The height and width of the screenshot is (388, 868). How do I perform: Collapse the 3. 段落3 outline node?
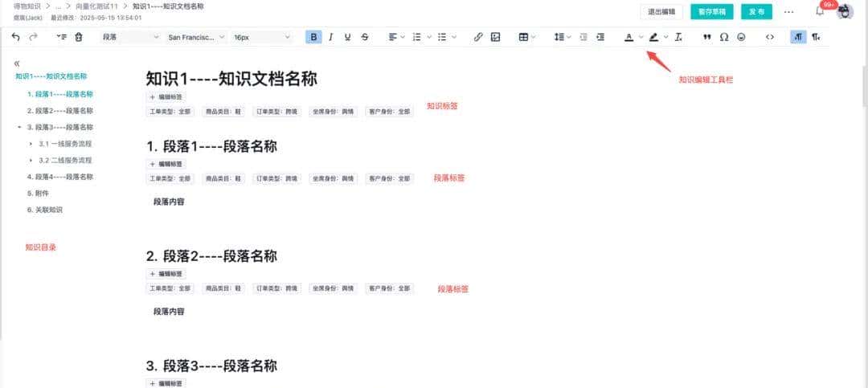18,127
